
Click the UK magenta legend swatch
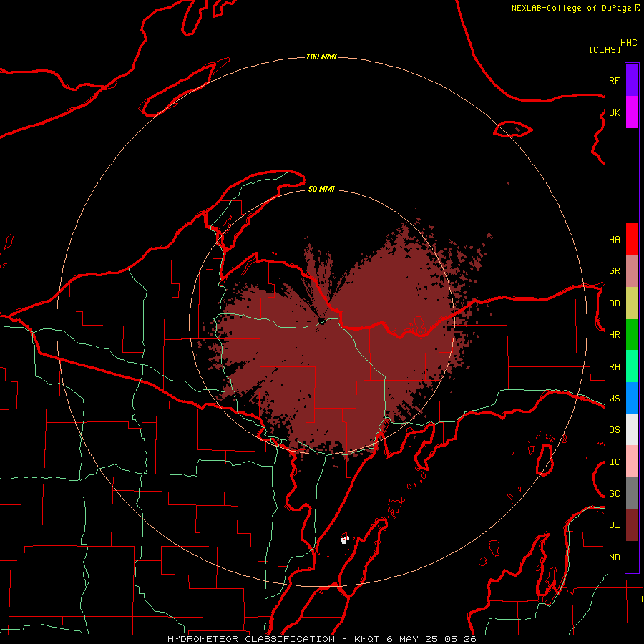point(632,112)
